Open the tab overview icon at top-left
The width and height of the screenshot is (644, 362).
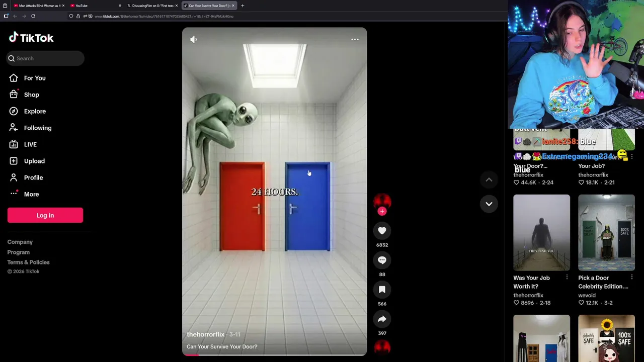click(5, 6)
